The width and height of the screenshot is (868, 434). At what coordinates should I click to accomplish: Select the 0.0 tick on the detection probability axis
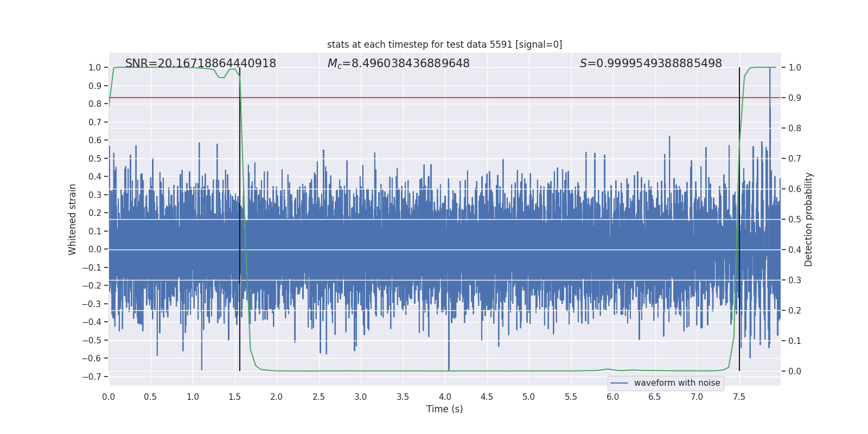(x=795, y=372)
